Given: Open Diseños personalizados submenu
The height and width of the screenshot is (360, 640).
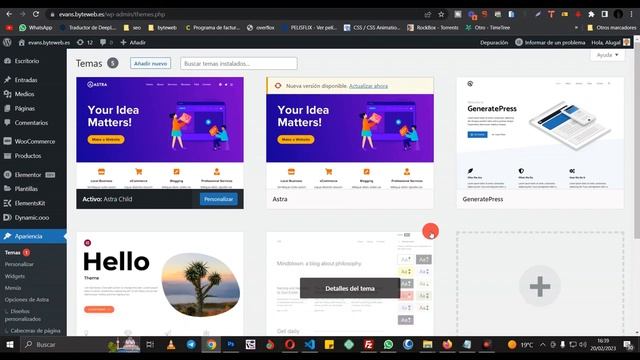Looking at the screenshot, I should click(23, 315).
